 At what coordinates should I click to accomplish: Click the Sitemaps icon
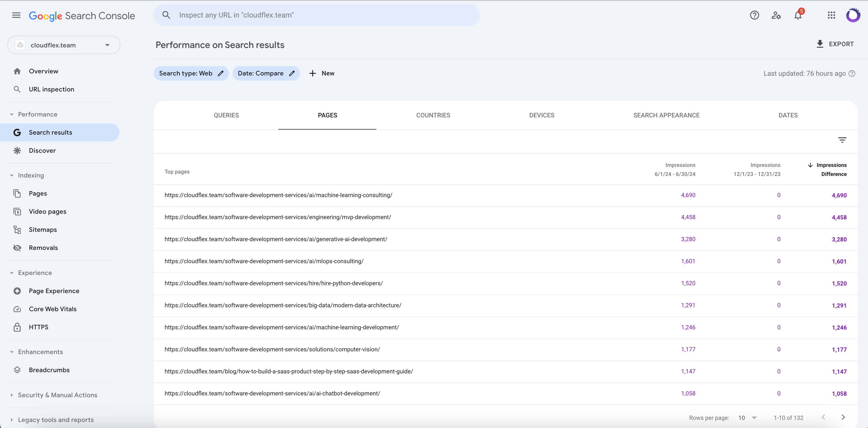[x=17, y=230]
